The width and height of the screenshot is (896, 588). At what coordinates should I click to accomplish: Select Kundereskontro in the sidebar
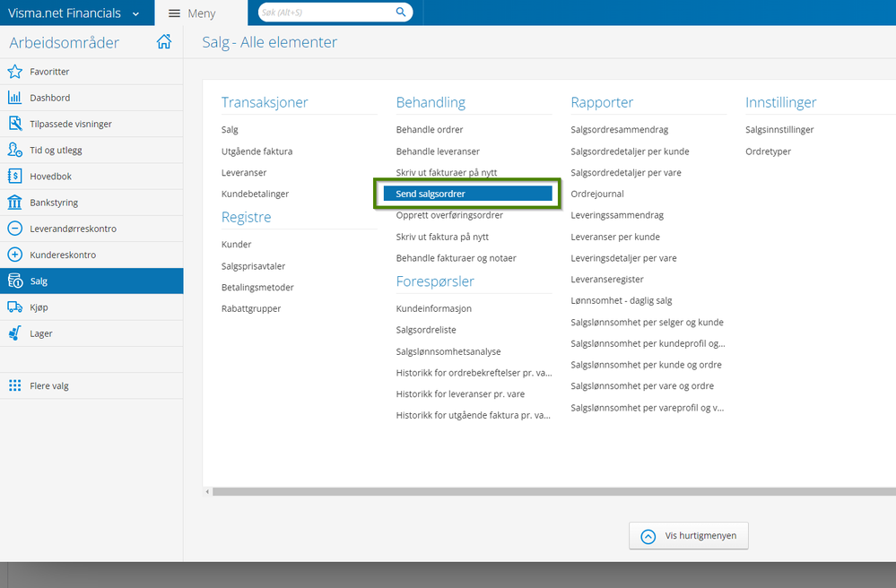(x=91, y=255)
